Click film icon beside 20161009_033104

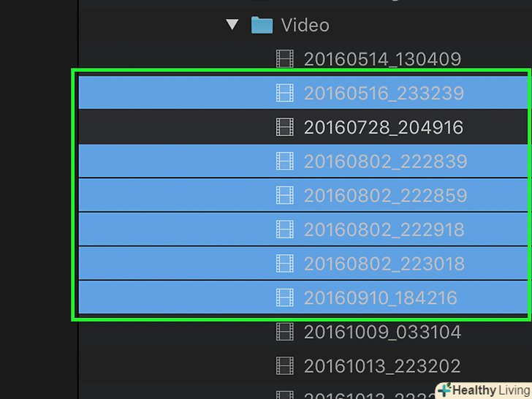[285, 332]
